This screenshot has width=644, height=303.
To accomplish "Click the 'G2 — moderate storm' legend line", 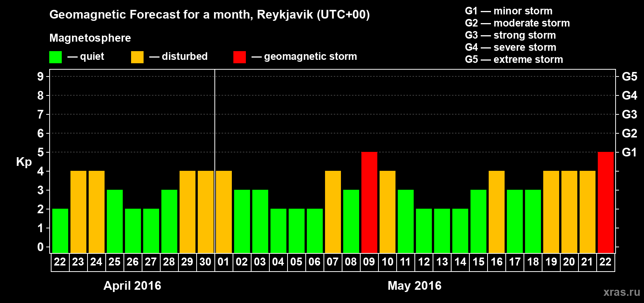I will click(517, 23).
